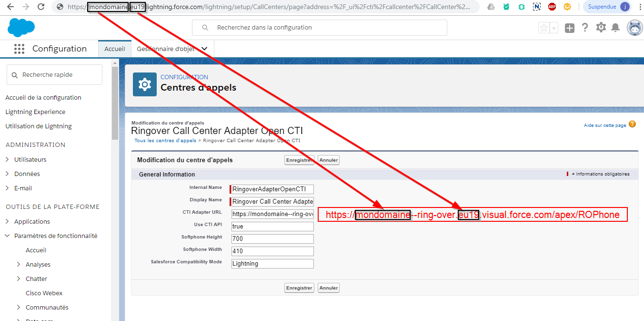The width and height of the screenshot is (644, 321).
Task: Open the site information globe icon
Action: [x=60, y=7]
